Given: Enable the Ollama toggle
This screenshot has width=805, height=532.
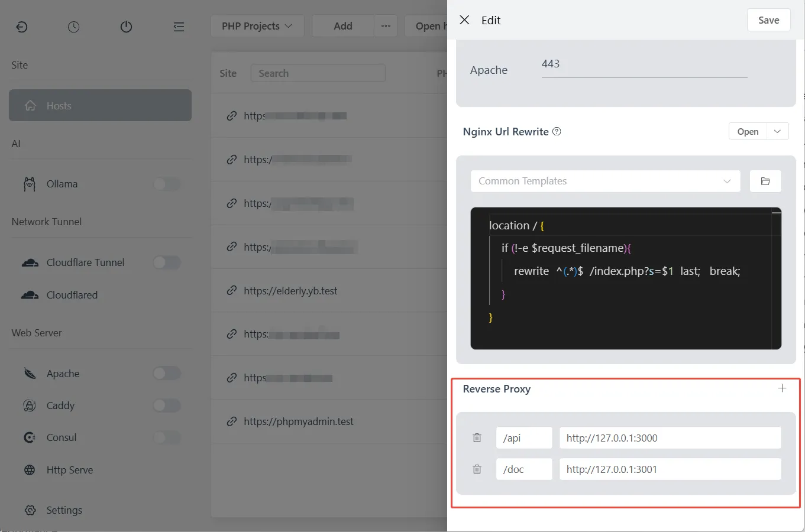Looking at the screenshot, I should 167,184.
